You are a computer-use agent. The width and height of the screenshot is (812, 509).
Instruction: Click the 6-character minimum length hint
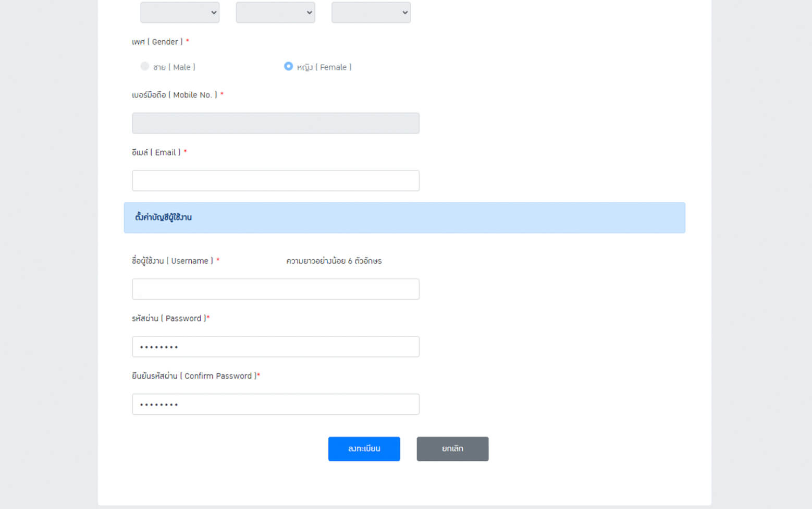pyautogui.click(x=334, y=261)
